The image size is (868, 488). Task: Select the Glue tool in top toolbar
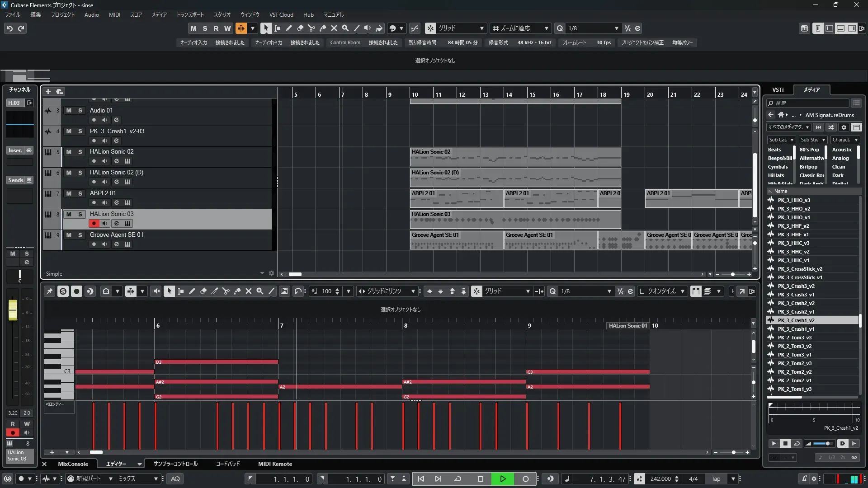point(322,28)
